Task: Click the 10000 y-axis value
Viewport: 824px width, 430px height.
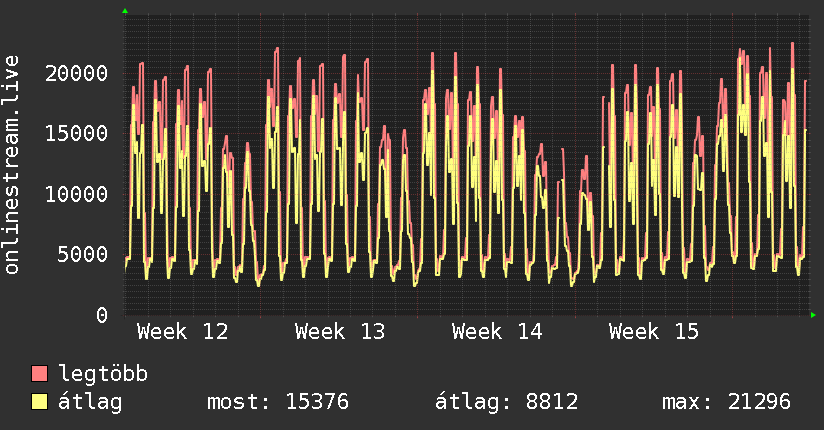Action: pyautogui.click(x=77, y=194)
